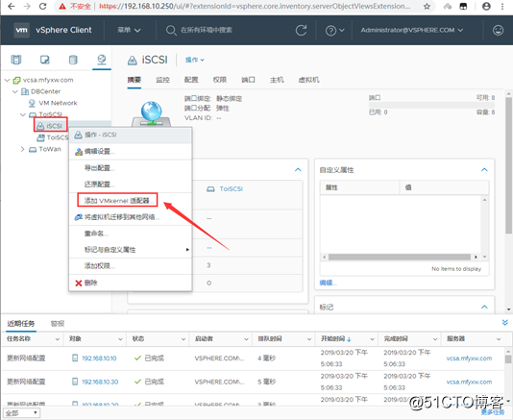Select VM Network in the tree
Screen dimensions: 513x420
[x=58, y=103]
